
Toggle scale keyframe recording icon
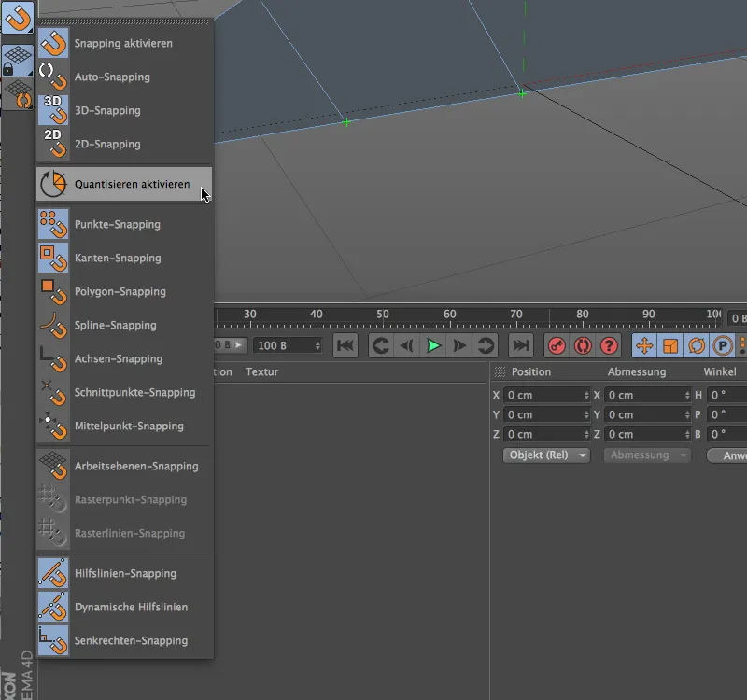point(670,345)
